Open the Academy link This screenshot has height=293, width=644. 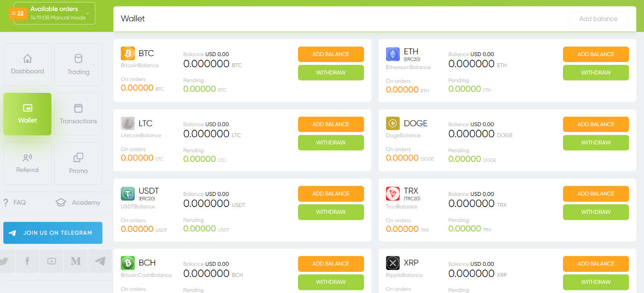[86, 202]
